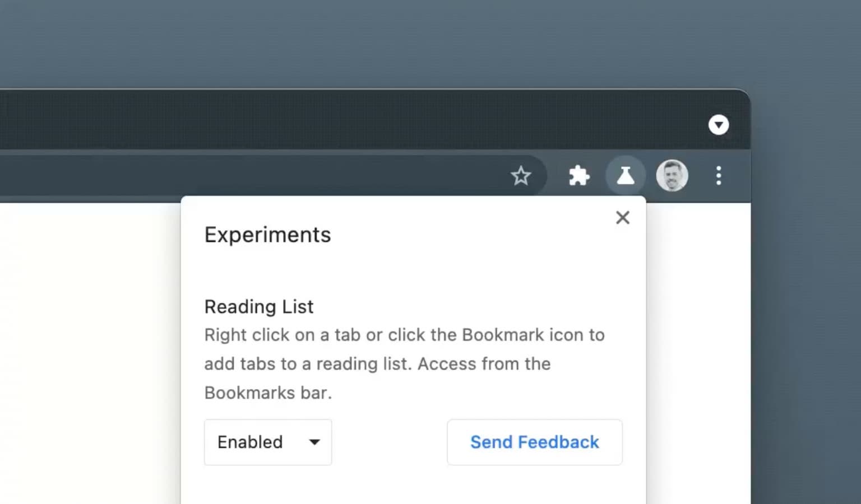Close the Experiments popup
The width and height of the screenshot is (861, 504).
623,218
